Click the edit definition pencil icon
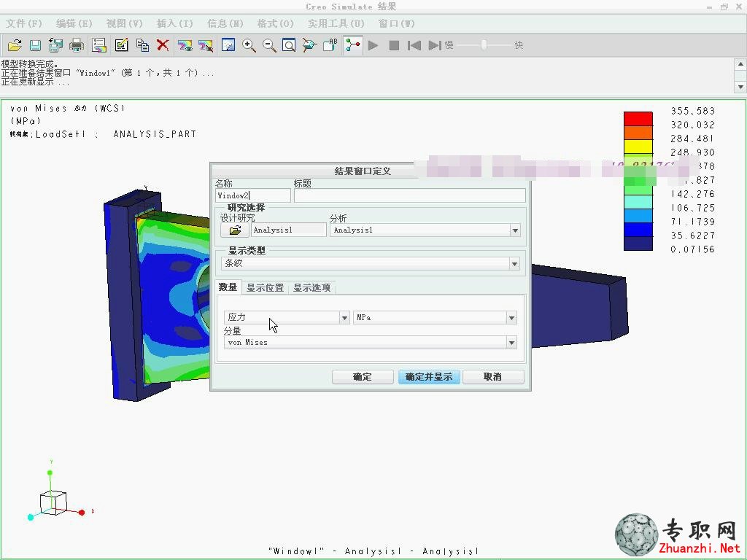Image resolution: width=747 pixels, height=560 pixels. pyautogui.click(x=122, y=45)
